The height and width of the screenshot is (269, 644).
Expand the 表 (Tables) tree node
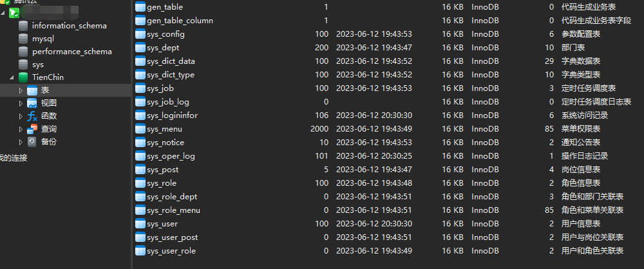click(21, 90)
